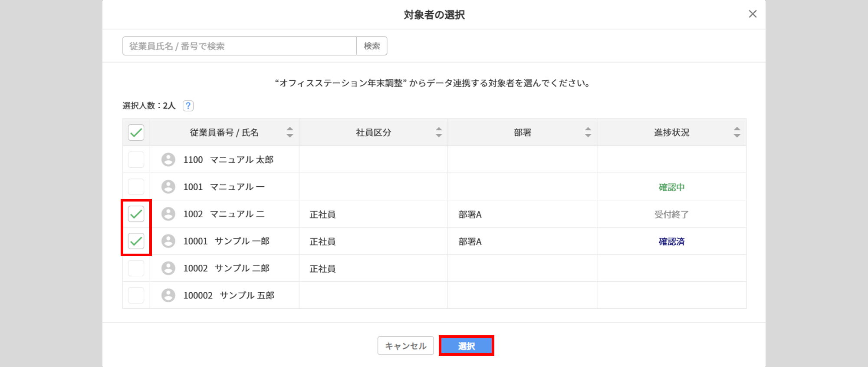This screenshot has height=367, width=868.
Task: Click avatar icon for 1100 マニュアル 太郎
Action: tap(168, 159)
